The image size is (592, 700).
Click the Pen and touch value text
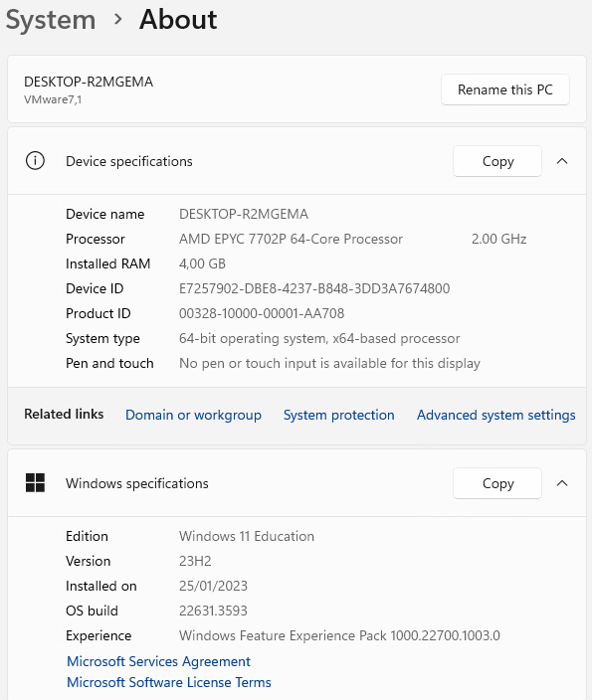pyautogui.click(x=329, y=363)
